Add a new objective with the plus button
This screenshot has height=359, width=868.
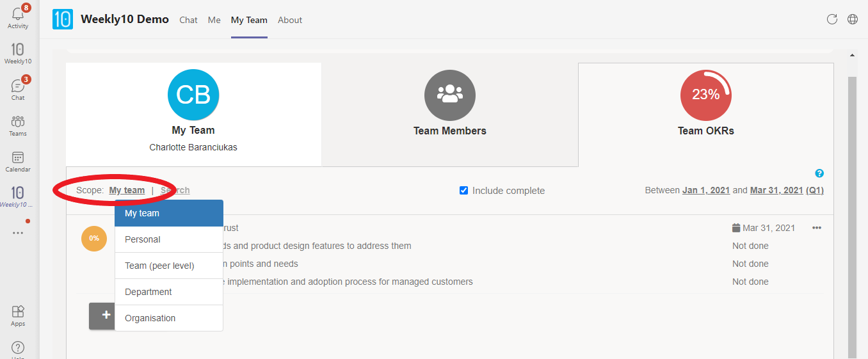(102, 315)
